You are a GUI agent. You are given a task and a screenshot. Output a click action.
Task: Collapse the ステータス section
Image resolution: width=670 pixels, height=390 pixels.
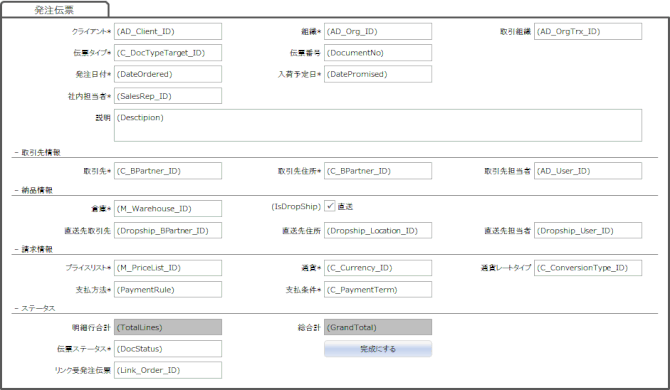[x=35, y=308]
